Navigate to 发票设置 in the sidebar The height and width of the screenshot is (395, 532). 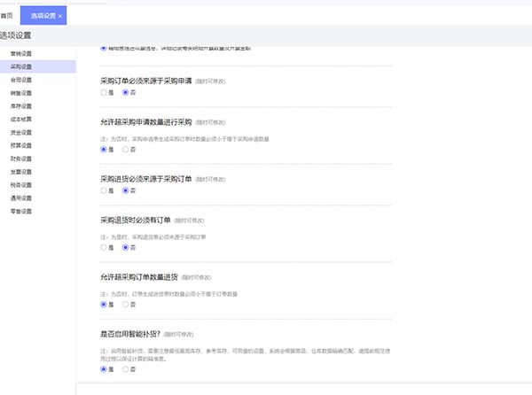click(x=21, y=172)
